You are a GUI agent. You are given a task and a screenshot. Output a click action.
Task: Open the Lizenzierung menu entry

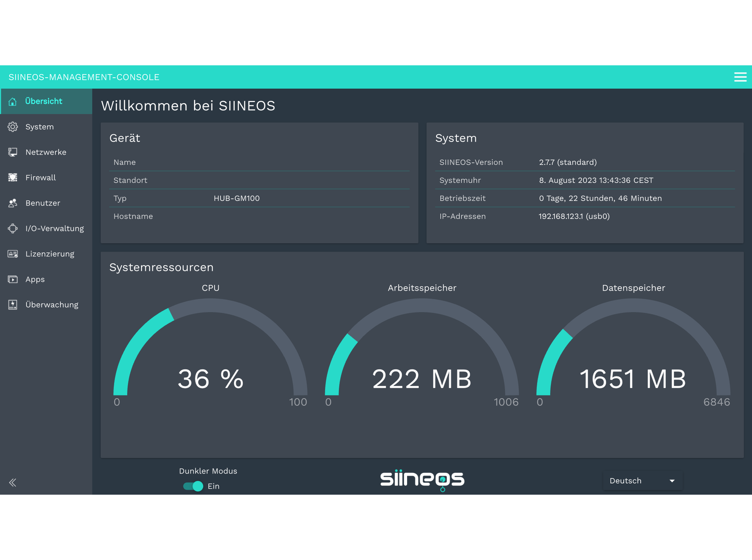tap(46, 254)
